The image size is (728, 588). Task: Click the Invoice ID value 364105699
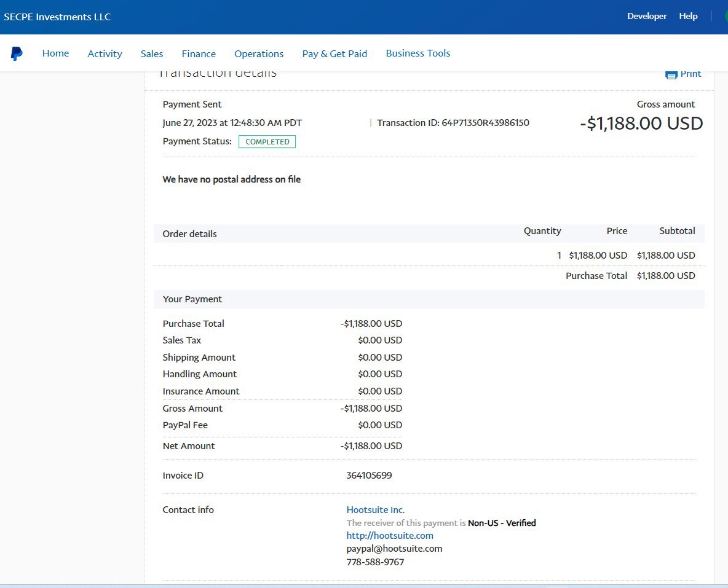(x=369, y=475)
